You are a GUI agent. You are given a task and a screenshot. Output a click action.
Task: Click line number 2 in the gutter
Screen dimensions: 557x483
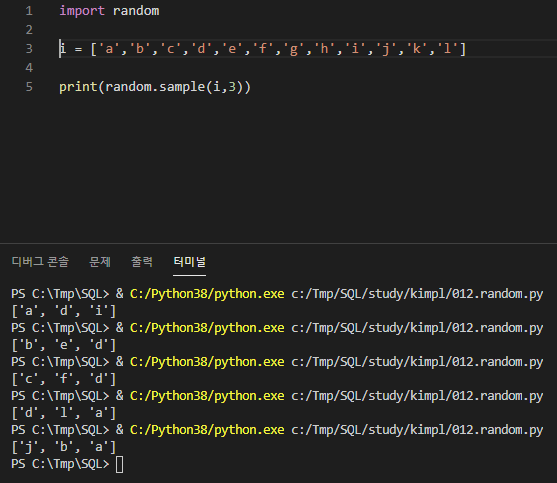click(x=29, y=30)
